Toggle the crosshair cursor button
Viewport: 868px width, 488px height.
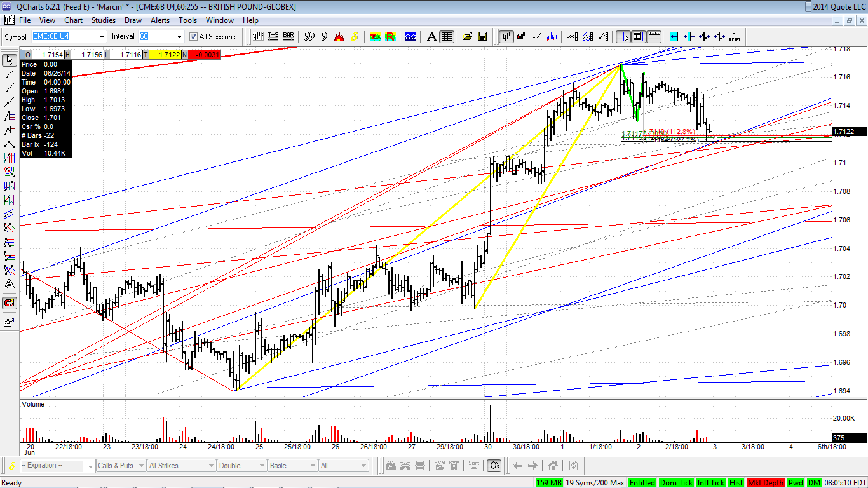click(623, 36)
